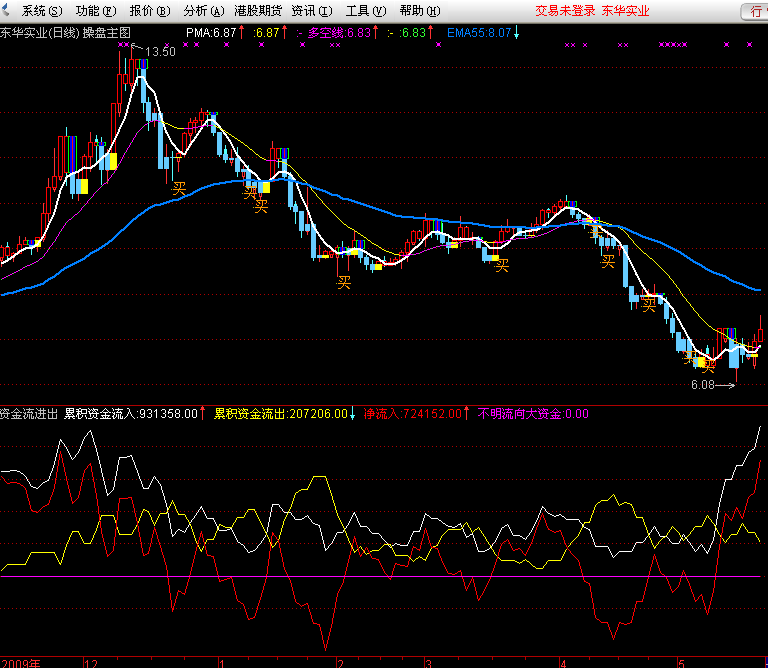Click the 资金流进出 sub-chart indicator title
The image size is (768, 668).
click(29, 413)
